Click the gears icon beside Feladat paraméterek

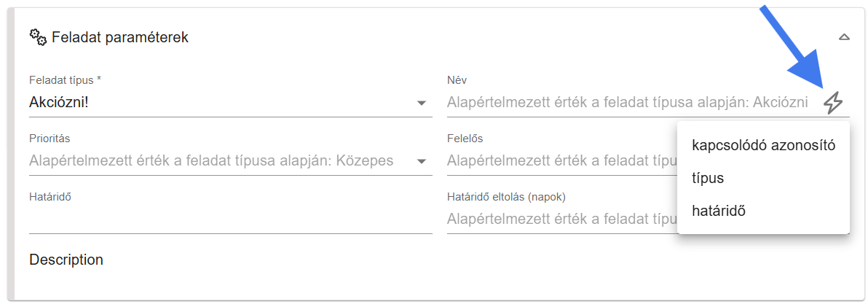pos(38,37)
